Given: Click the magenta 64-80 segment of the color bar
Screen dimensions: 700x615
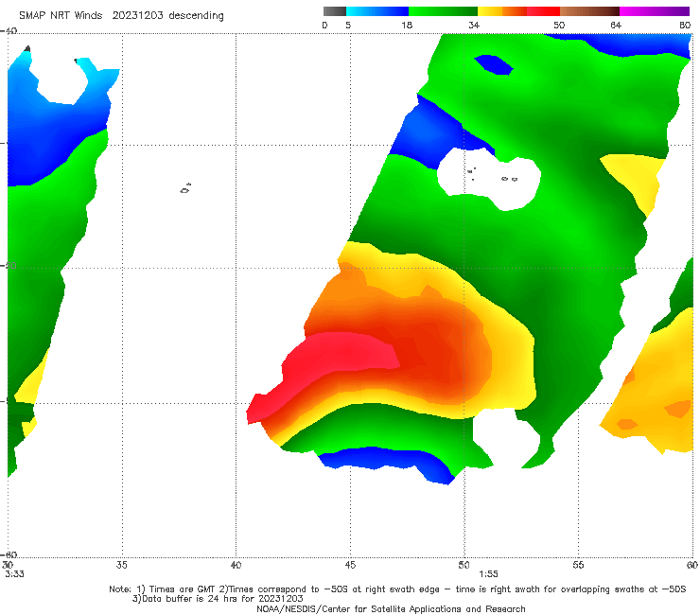Looking at the screenshot, I should tap(655, 11).
